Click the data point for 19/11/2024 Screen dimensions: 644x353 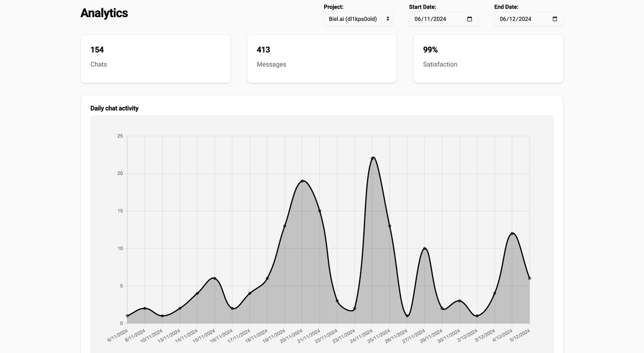(284, 226)
